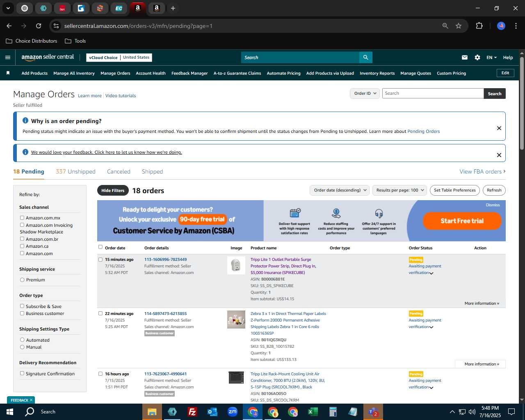Open the Chrome three-dot menu

(x=515, y=26)
